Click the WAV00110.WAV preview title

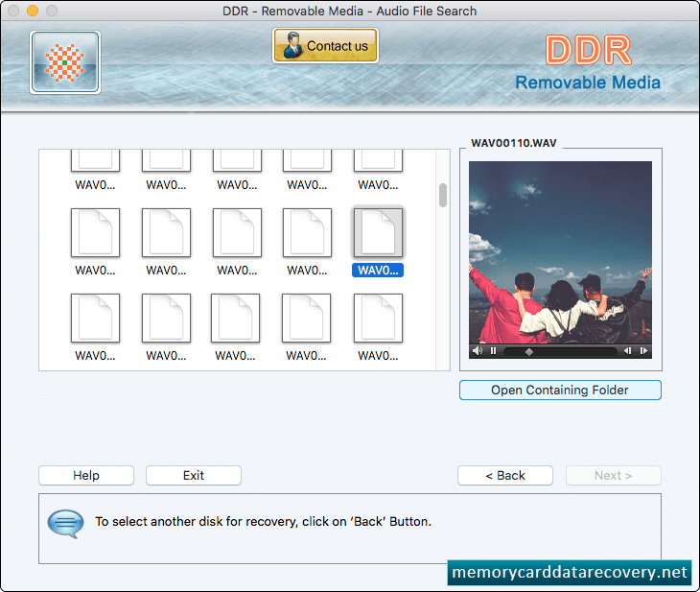pyautogui.click(x=514, y=143)
